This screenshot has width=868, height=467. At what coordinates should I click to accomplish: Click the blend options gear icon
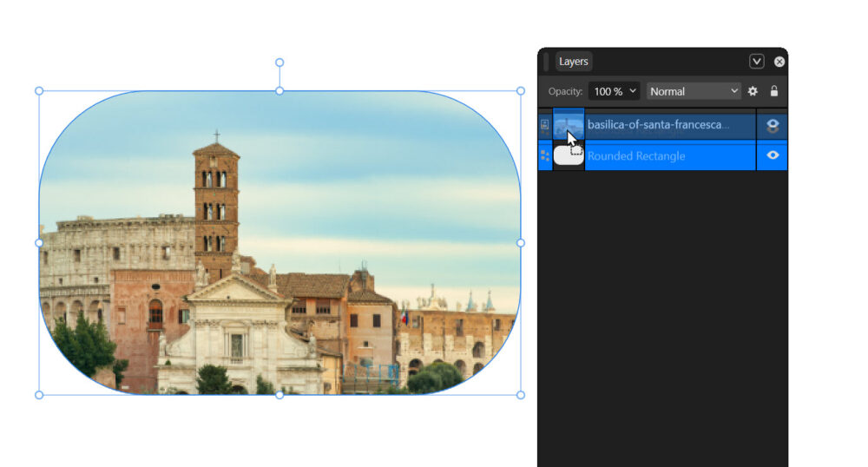click(753, 91)
